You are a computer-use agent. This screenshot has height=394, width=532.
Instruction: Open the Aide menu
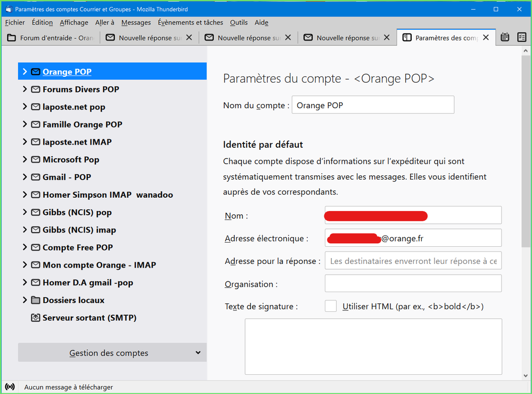(261, 22)
